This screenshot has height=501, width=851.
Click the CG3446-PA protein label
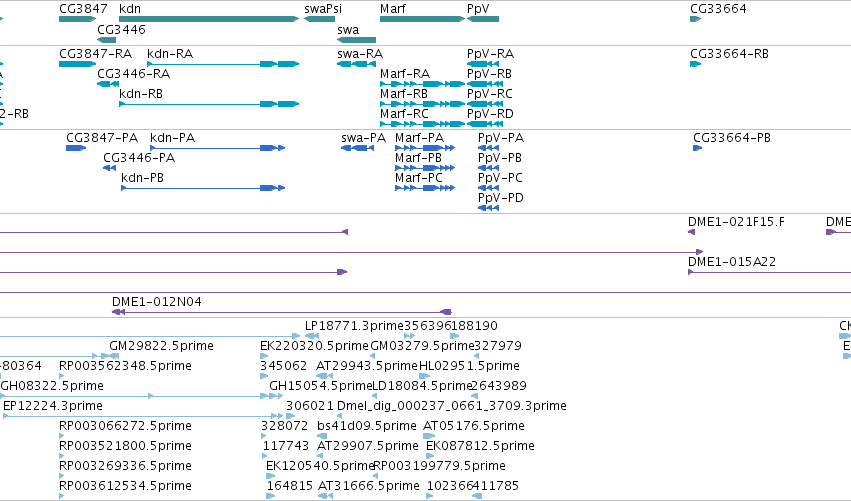pyautogui.click(x=139, y=158)
